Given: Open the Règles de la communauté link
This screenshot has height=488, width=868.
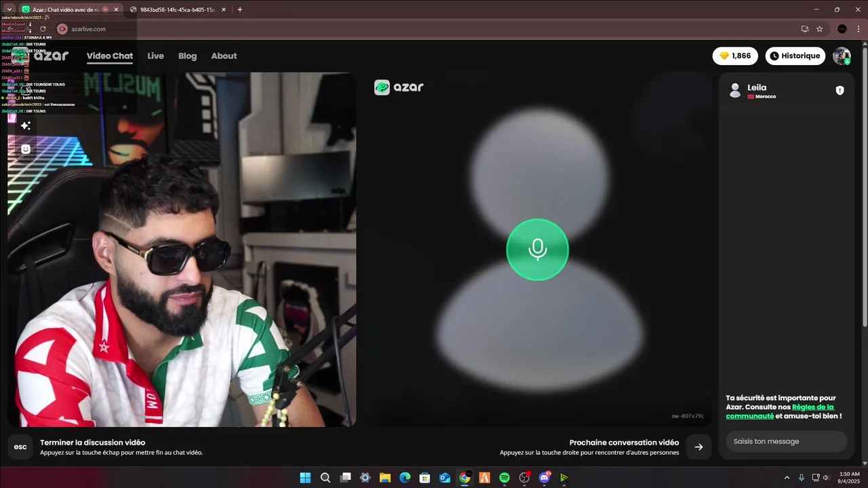Looking at the screenshot, I should pos(780,411).
